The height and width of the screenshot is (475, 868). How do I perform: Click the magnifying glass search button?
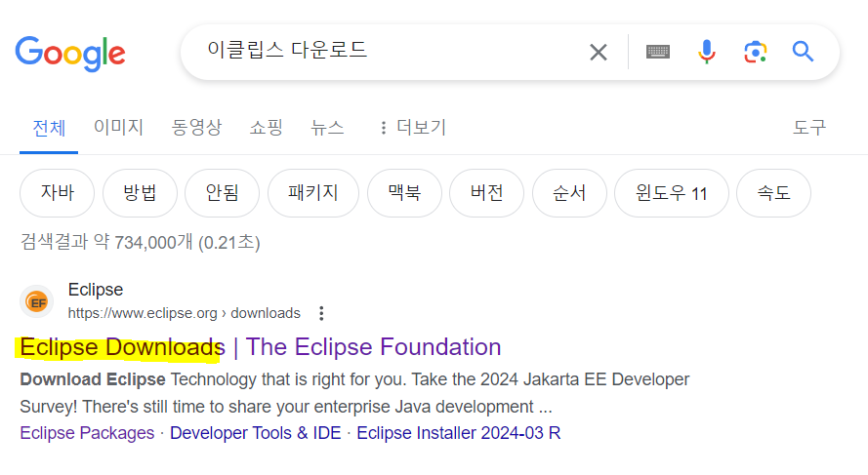pyautogui.click(x=803, y=52)
